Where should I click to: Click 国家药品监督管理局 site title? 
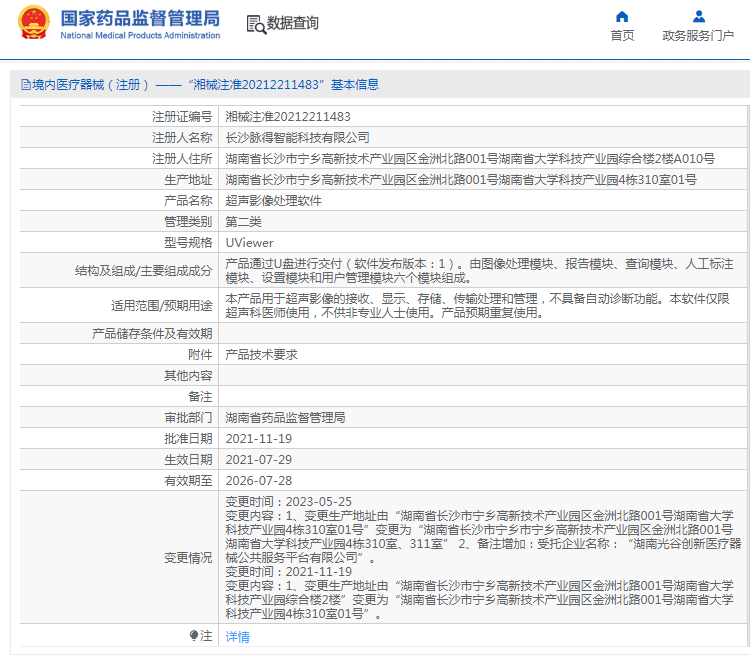tap(140, 19)
